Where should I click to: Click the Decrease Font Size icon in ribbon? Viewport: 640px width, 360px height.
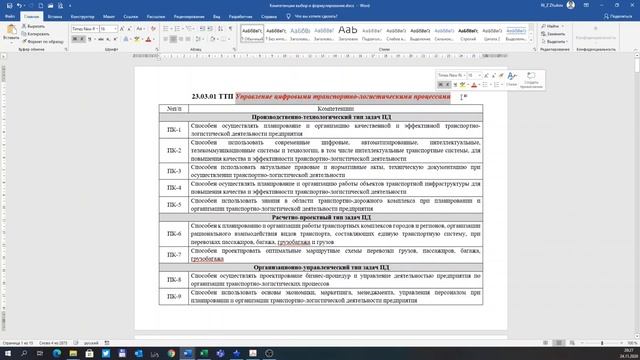coord(129,29)
